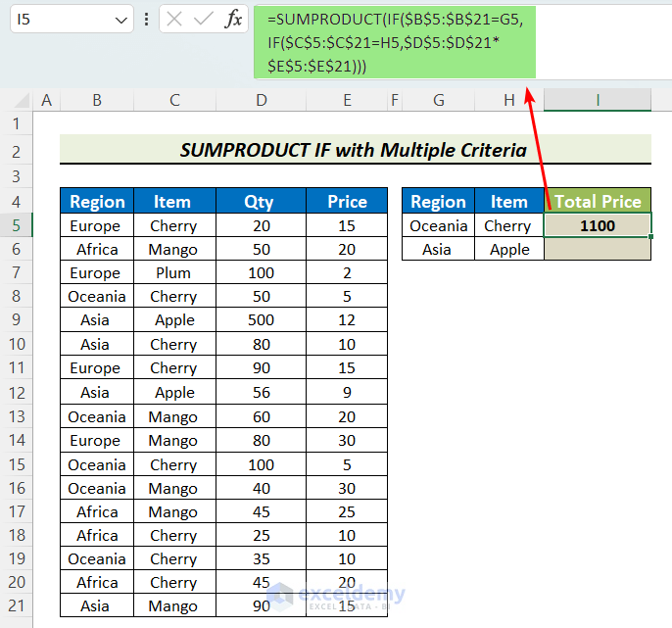Click criteria cell 'Asia' in column G

tap(439, 249)
